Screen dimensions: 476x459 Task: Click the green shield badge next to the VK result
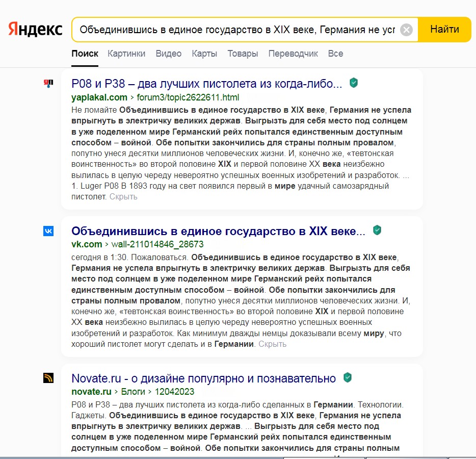point(377,230)
